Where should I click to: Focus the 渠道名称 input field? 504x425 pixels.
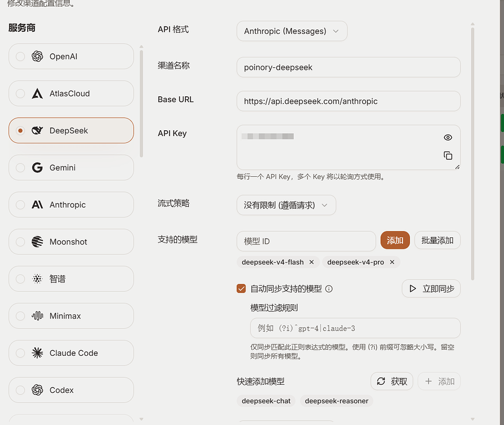point(349,67)
